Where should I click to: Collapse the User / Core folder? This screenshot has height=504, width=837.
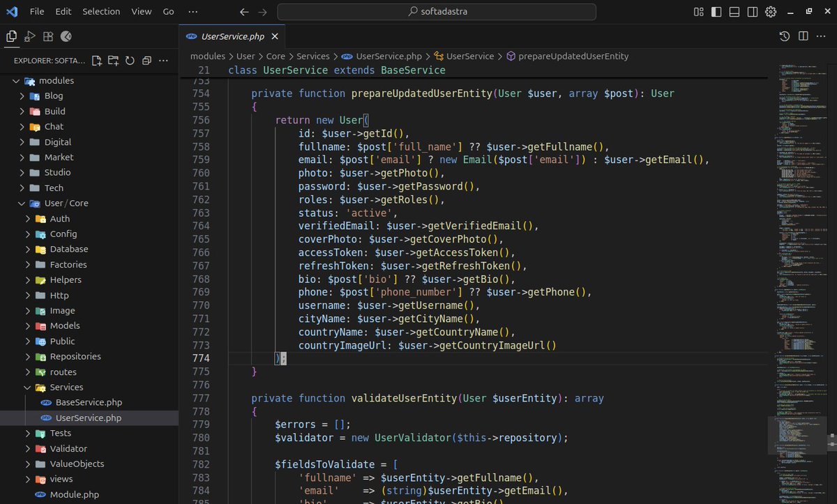point(22,203)
